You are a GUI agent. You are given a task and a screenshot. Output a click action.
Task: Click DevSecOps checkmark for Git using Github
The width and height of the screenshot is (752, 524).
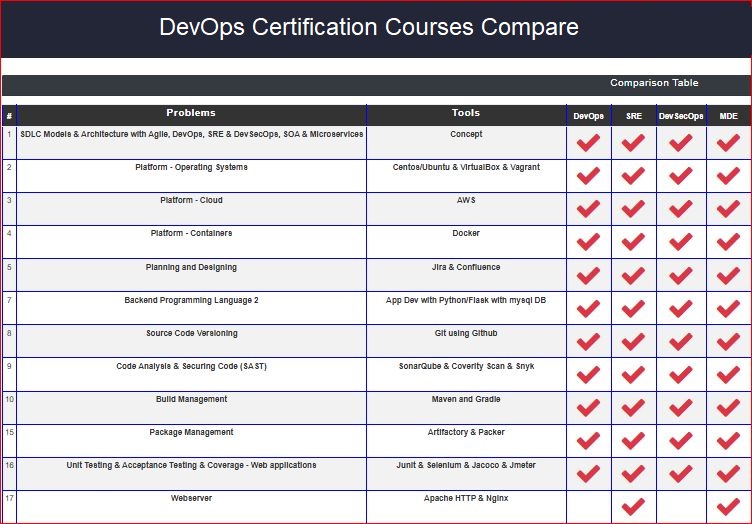(681, 342)
